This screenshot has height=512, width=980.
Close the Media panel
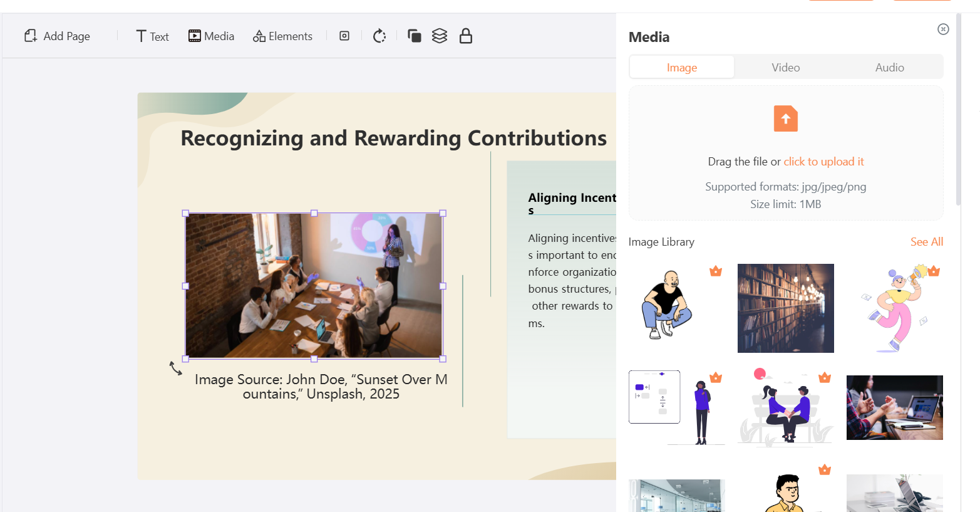click(943, 29)
